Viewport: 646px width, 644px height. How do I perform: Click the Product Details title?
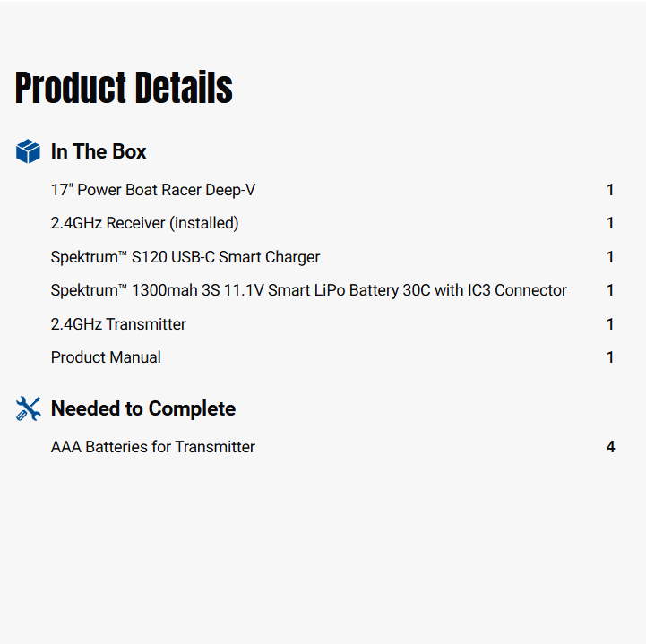coord(124,88)
